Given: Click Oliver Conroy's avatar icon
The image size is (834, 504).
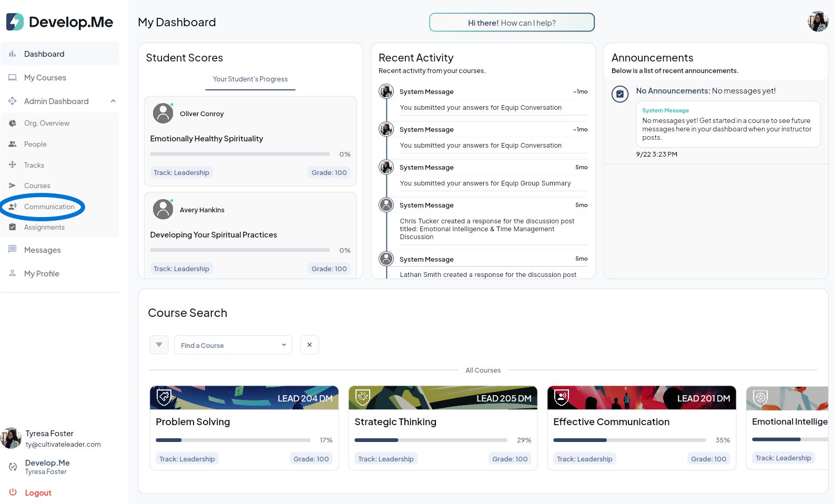Looking at the screenshot, I should coord(163,113).
